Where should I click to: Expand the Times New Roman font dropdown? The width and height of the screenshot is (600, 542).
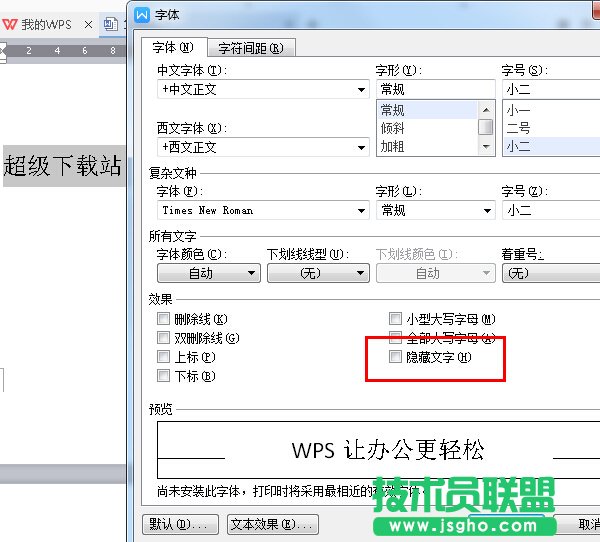click(x=361, y=211)
